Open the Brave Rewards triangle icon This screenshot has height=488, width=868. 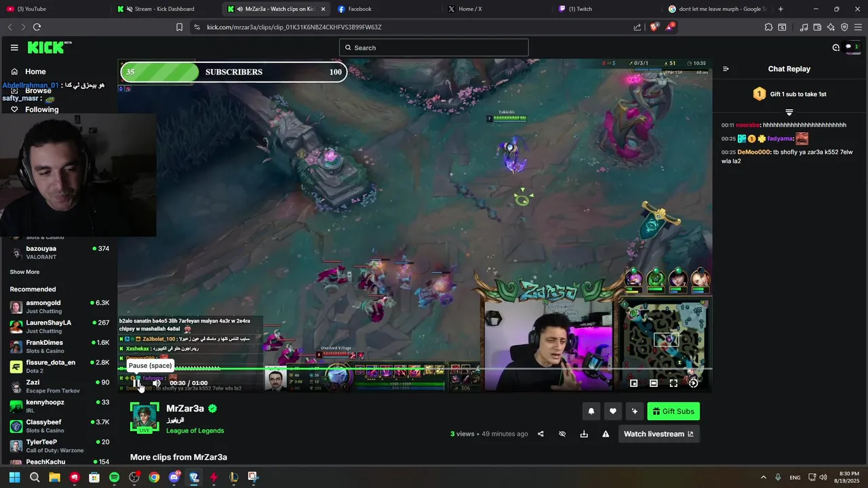tap(670, 27)
